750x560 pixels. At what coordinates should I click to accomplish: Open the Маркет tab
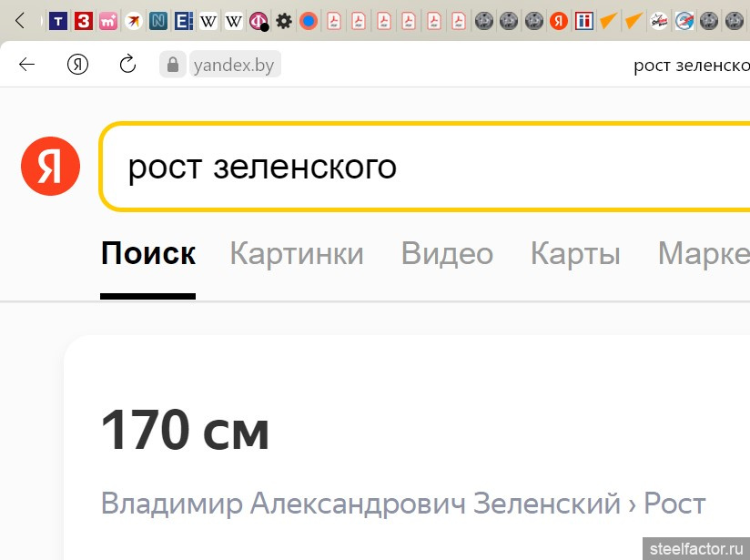point(704,253)
